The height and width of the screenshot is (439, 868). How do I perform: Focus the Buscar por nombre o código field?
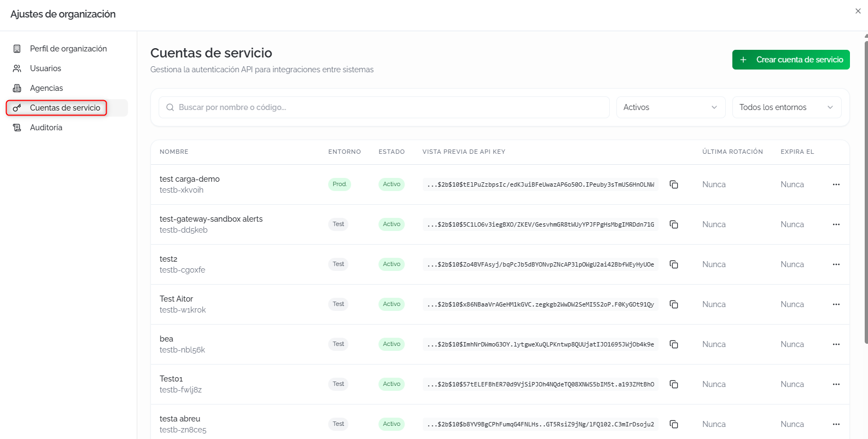tap(384, 107)
